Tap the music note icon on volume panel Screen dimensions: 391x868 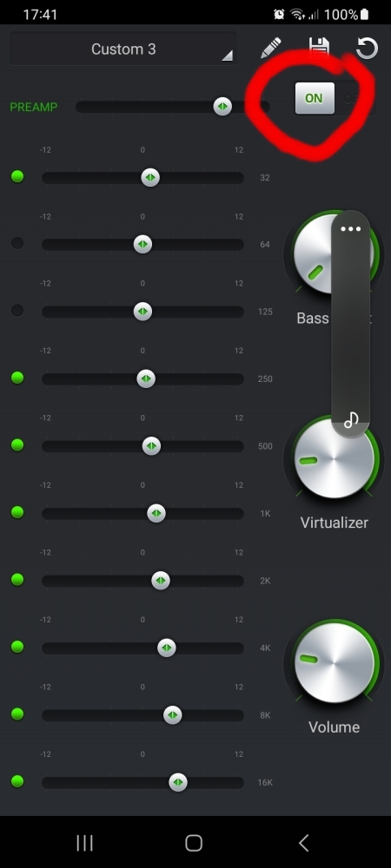click(350, 420)
